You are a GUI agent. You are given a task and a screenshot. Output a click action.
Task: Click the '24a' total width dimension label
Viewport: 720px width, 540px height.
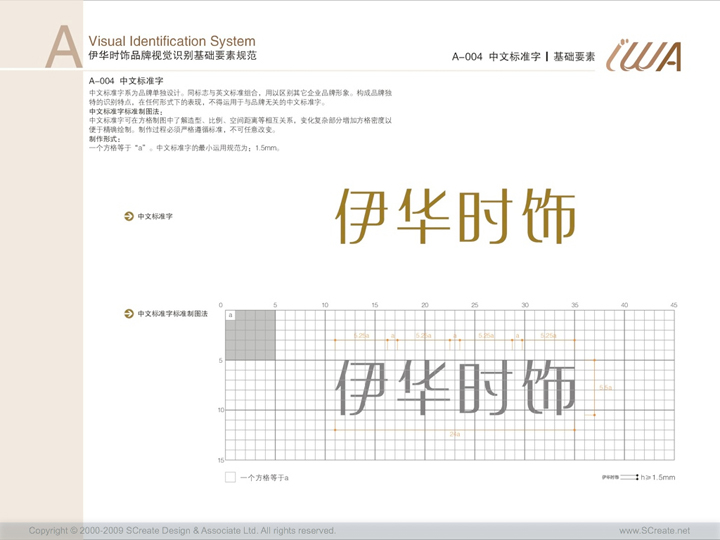(455, 434)
